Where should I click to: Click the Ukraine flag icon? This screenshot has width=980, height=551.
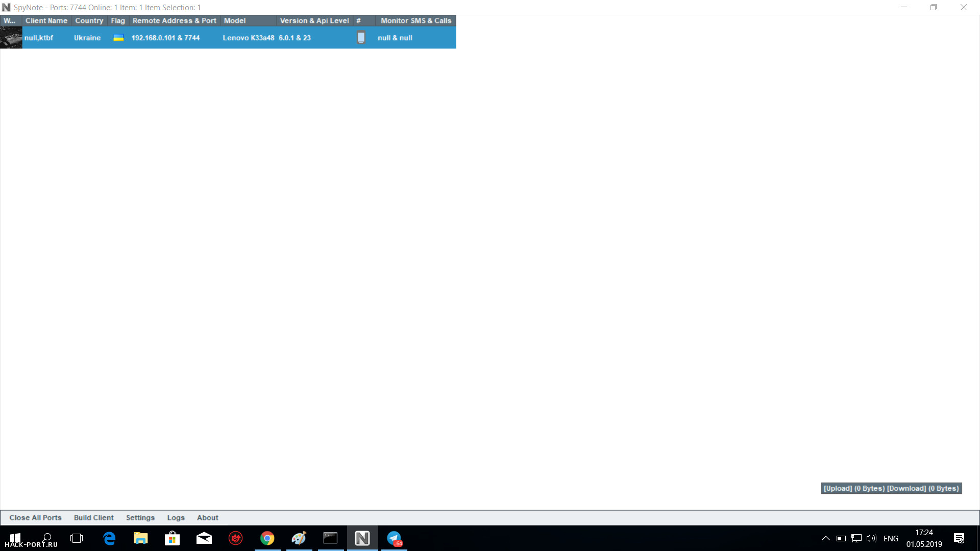click(x=118, y=38)
